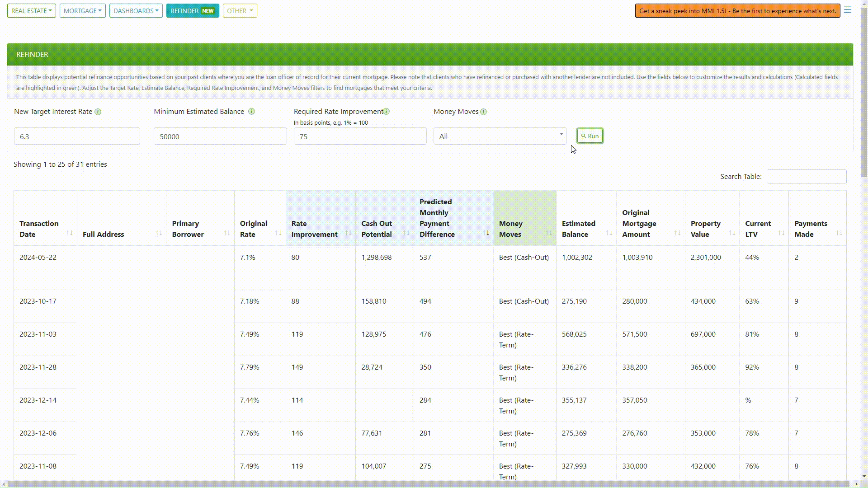
Task: Focus the Minimum Estimated Balance field
Action: [x=220, y=136]
